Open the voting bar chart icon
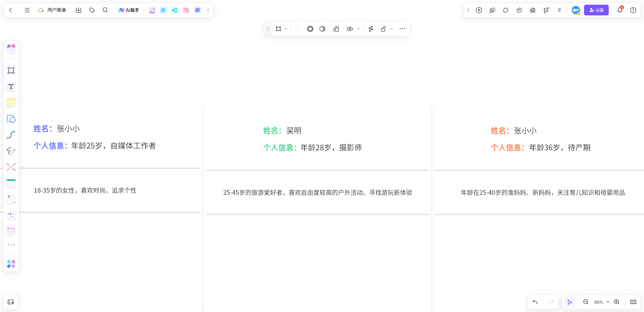The image size is (644, 312). click(x=533, y=10)
